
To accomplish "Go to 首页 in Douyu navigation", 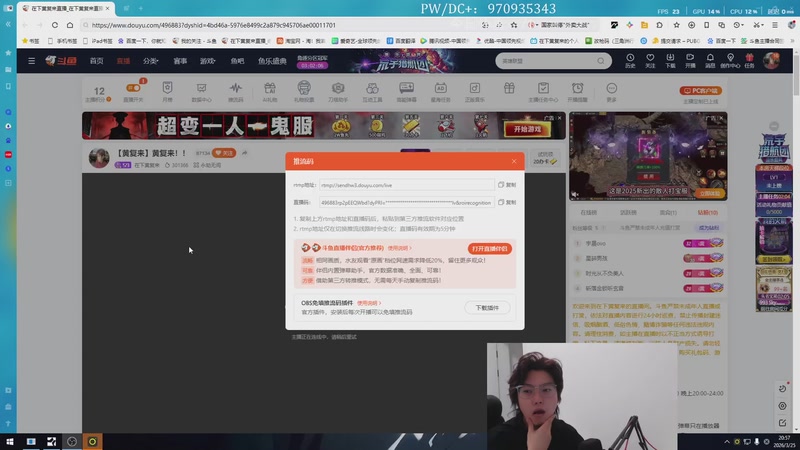I will coord(96,61).
